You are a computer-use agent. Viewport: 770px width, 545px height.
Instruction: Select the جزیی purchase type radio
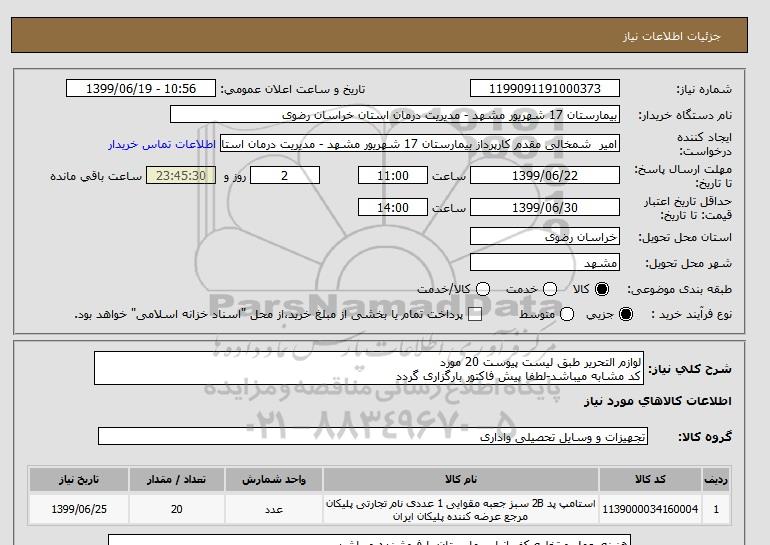[x=626, y=314]
